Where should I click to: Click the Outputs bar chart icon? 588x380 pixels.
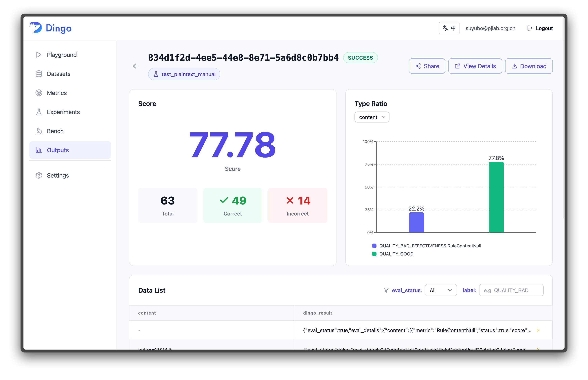pos(39,150)
